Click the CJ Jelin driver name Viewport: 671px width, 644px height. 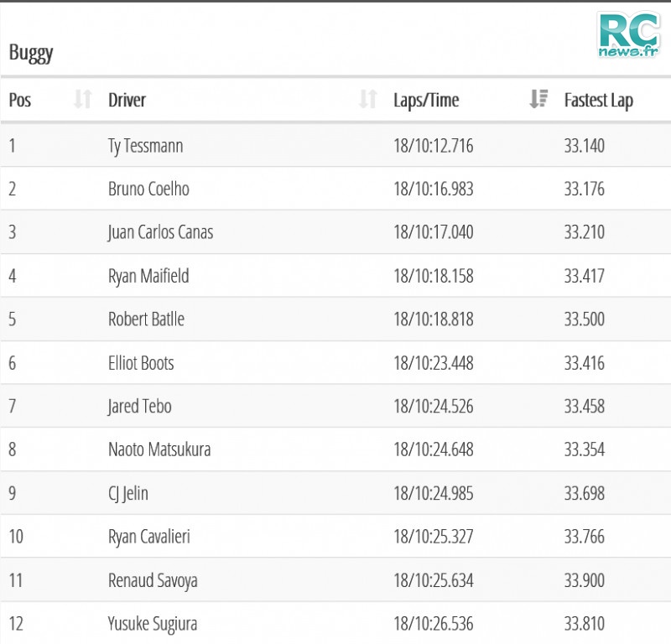pyautogui.click(x=128, y=493)
